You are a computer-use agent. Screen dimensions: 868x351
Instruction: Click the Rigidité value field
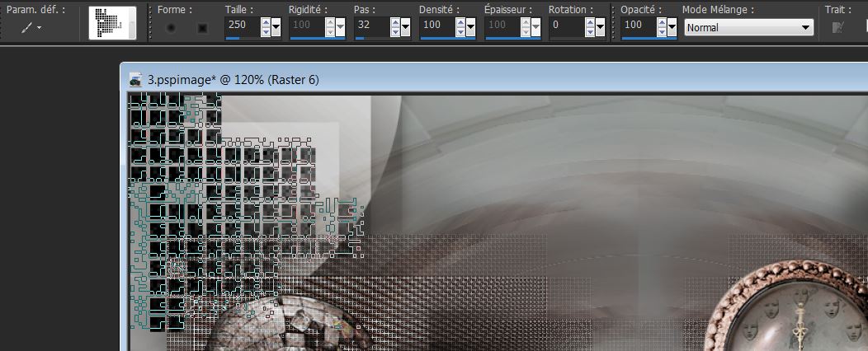(307, 25)
